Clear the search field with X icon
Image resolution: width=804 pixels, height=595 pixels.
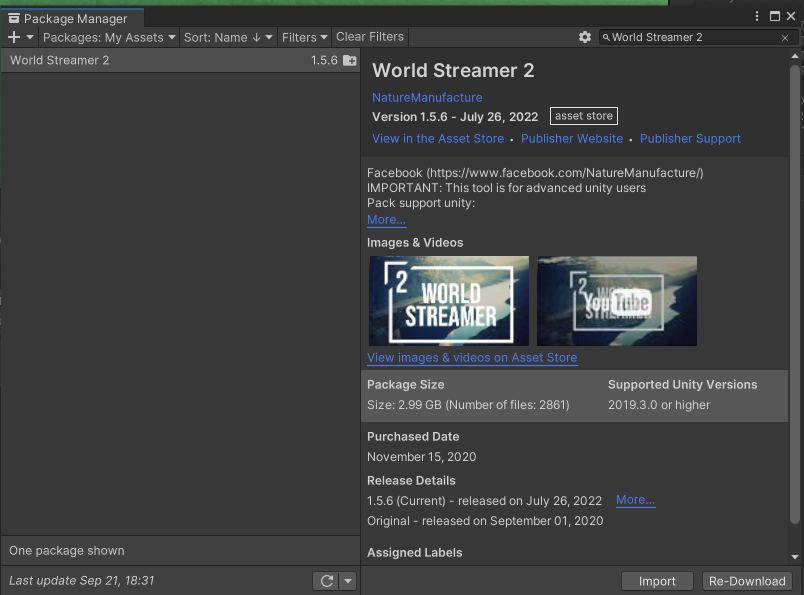(785, 38)
